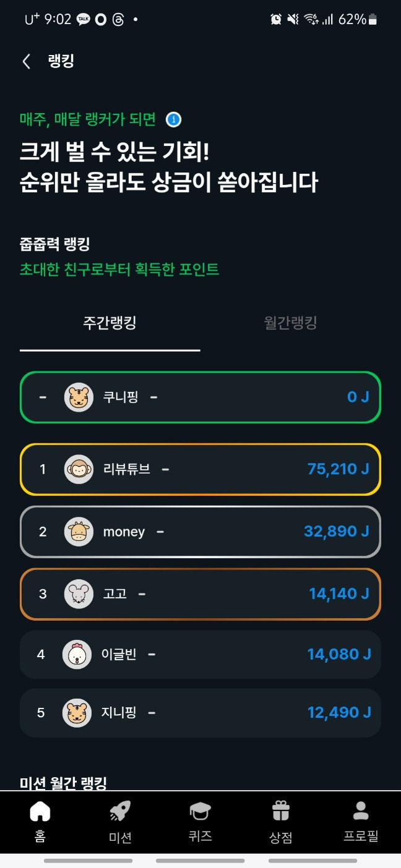Tap the 초대한 친구로부터 획득한 포인트 text
The width and height of the screenshot is (401, 868).
click(x=119, y=270)
